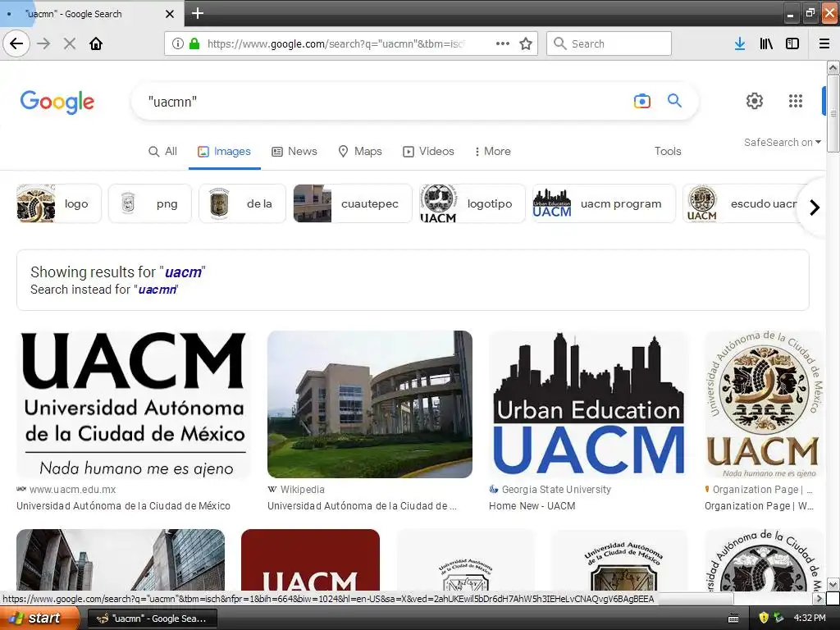The width and height of the screenshot is (840, 630).
Task: Open the Downloads arrow icon
Action: pyautogui.click(x=740, y=43)
